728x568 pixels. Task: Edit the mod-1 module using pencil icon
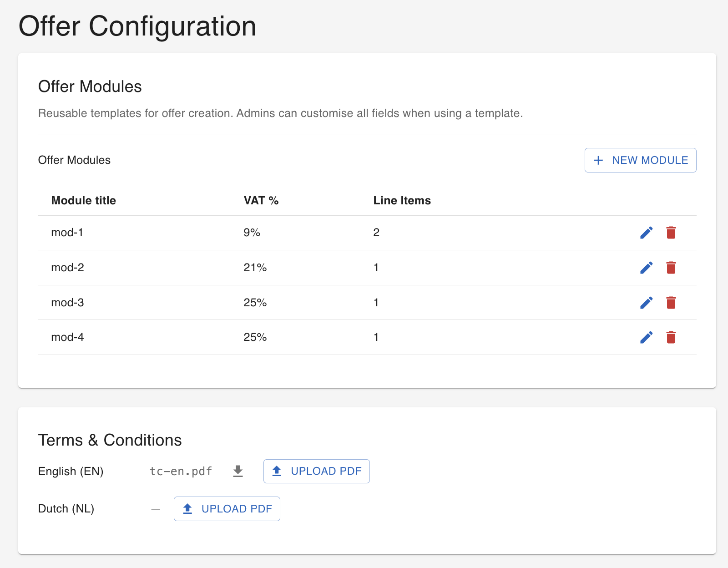pos(647,233)
